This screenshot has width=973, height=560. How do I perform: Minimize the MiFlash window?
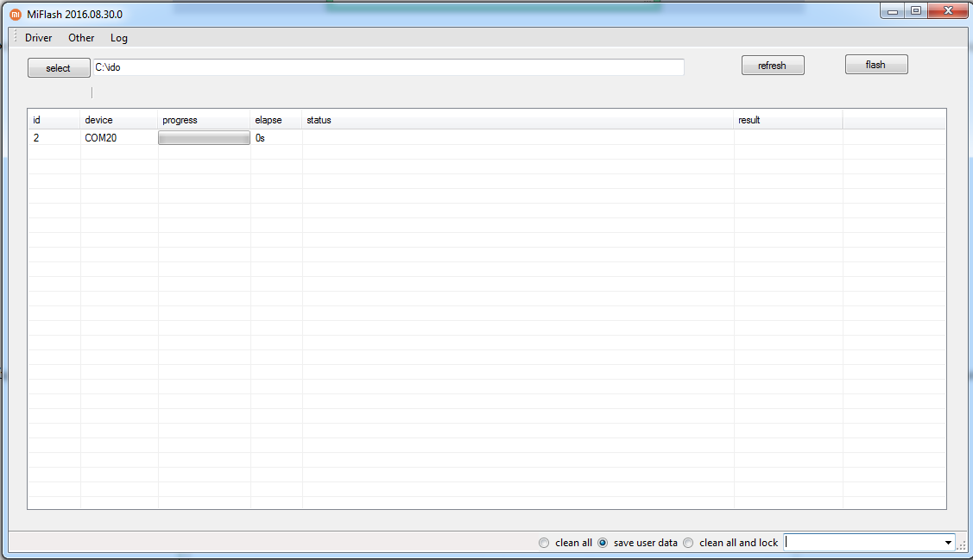point(893,11)
